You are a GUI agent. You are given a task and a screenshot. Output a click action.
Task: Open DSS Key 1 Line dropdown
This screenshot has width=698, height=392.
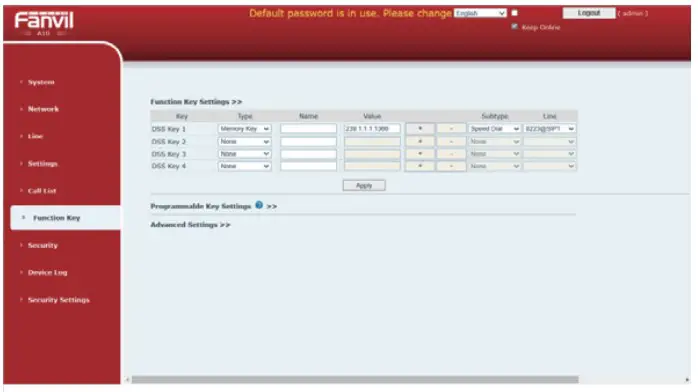click(549, 129)
